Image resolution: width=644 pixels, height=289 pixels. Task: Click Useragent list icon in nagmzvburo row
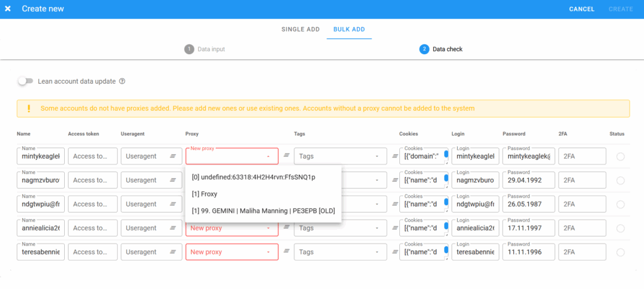pyautogui.click(x=174, y=180)
